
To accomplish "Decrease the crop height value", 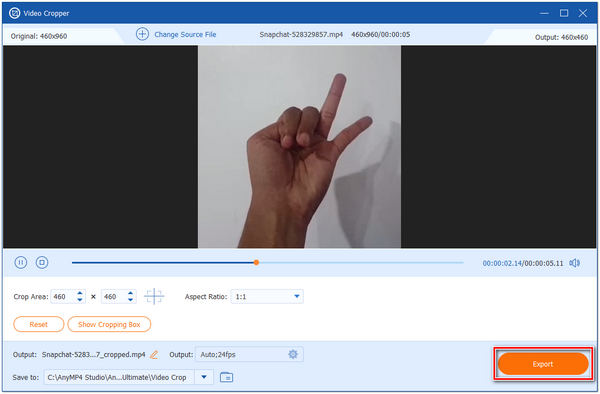I will coord(130,300).
